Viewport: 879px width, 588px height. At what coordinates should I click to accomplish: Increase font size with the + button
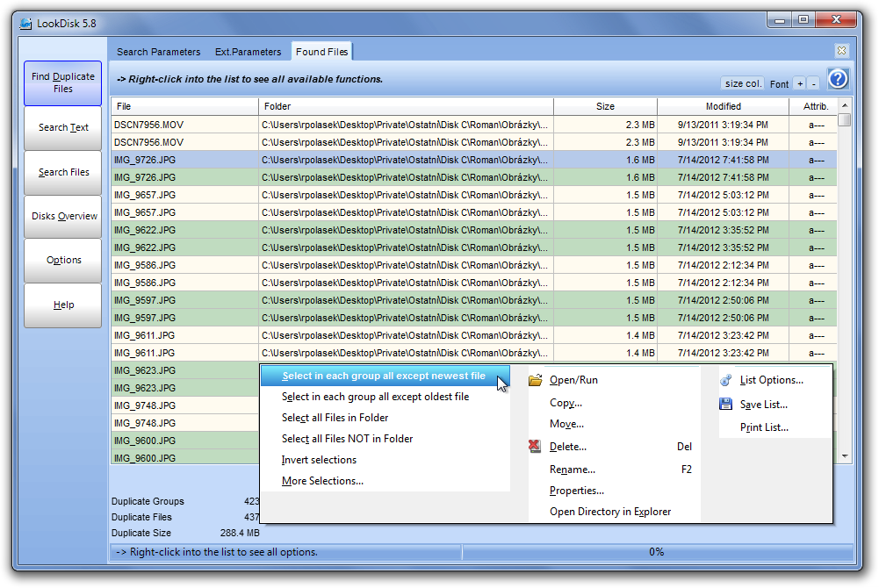pyautogui.click(x=801, y=83)
